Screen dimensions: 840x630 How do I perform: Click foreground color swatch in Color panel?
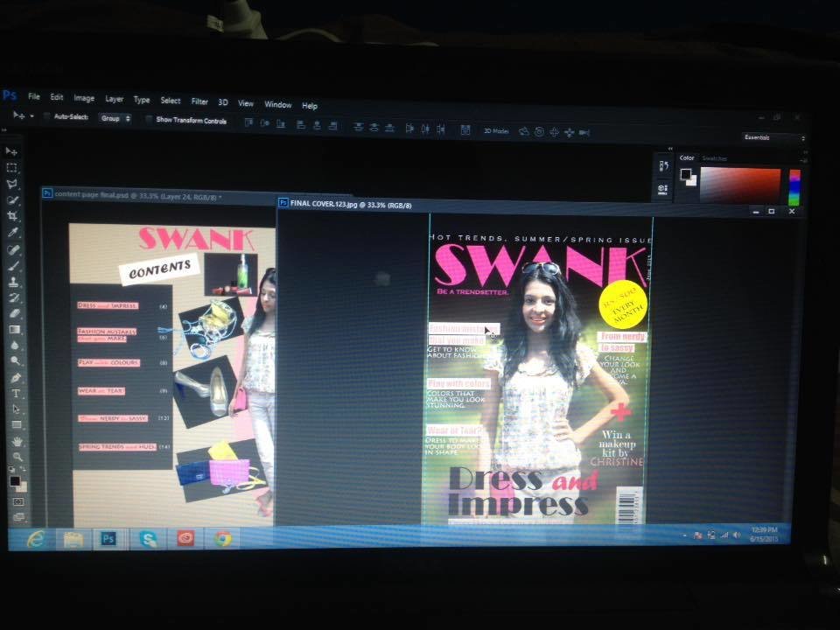[x=686, y=174]
